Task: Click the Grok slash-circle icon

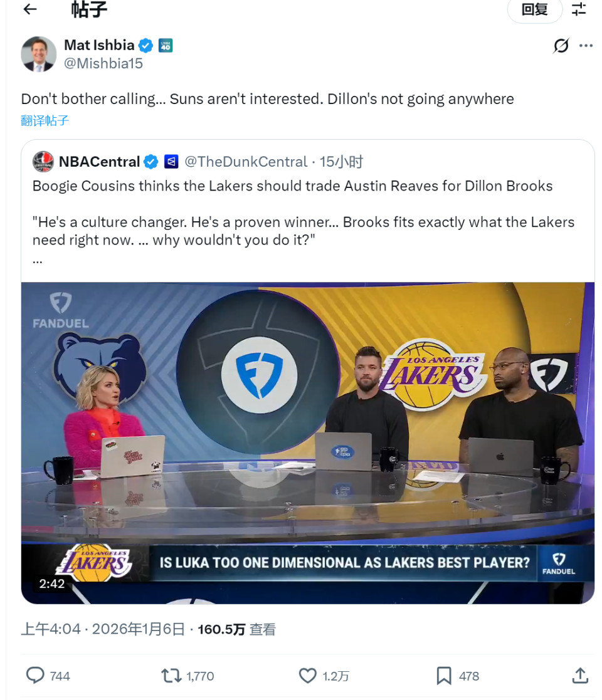Action: pos(561,46)
